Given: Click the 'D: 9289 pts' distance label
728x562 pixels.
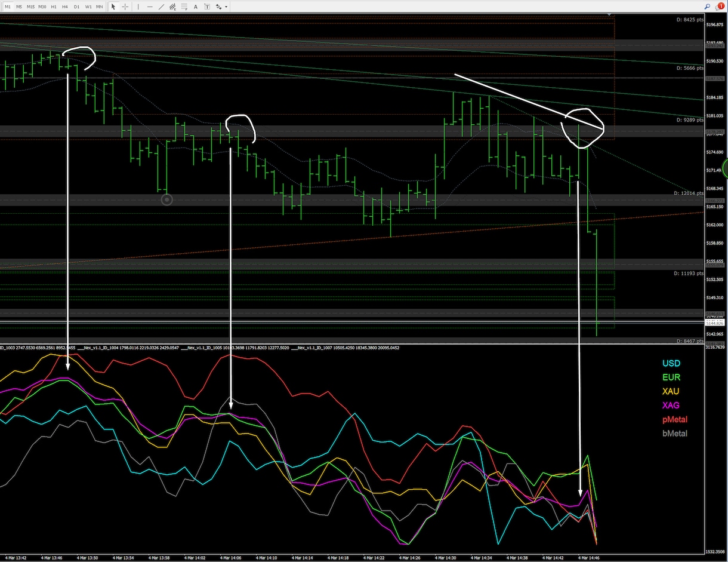Looking at the screenshot, I should [x=690, y=120].
